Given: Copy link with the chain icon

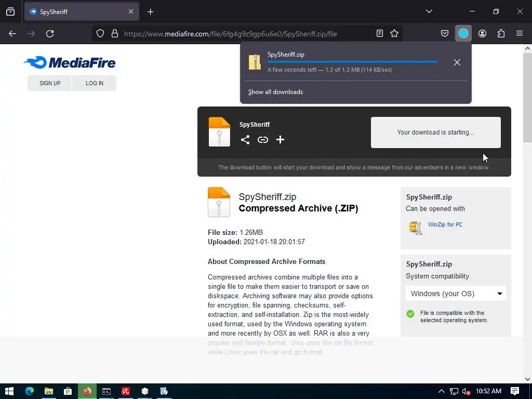Looking at the screenshot, I should click(x=262, y=140).
